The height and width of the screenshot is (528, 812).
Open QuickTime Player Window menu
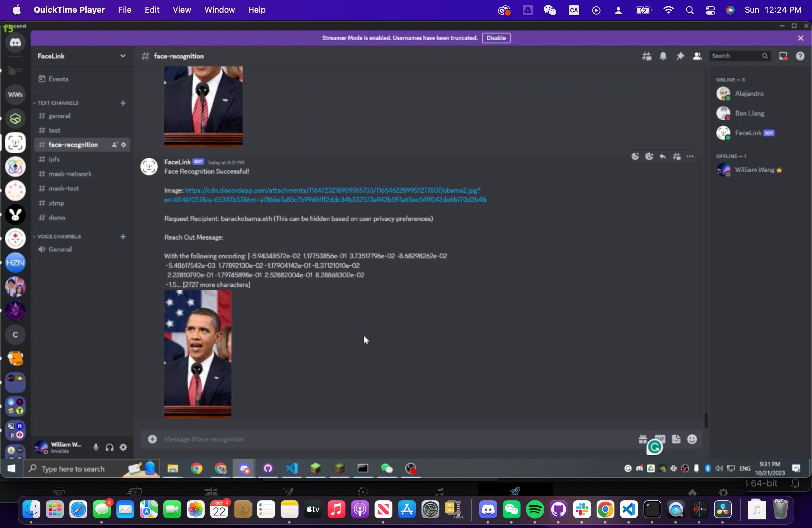point(219,10)
